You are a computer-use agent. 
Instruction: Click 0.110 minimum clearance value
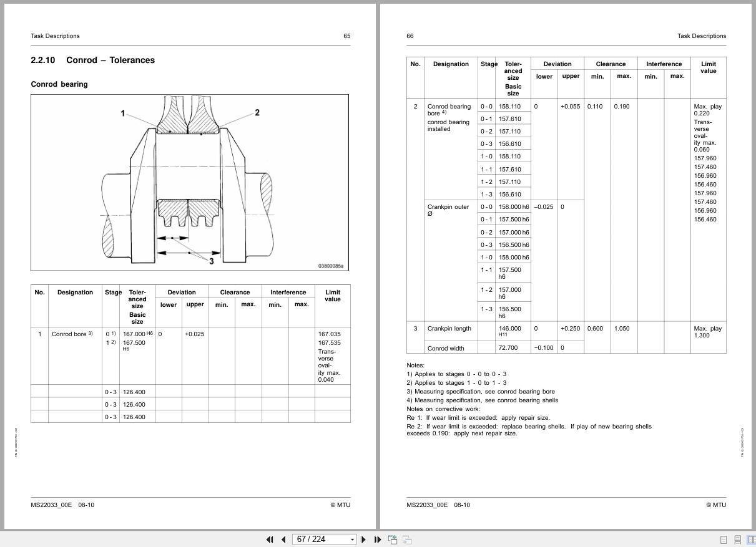[x=595, y=107]
